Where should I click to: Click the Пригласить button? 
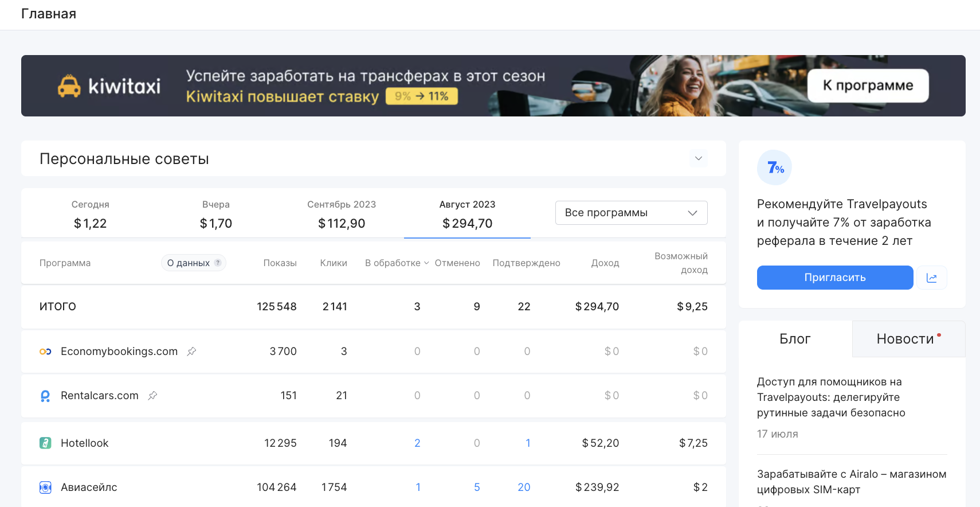tap(835, 278)
